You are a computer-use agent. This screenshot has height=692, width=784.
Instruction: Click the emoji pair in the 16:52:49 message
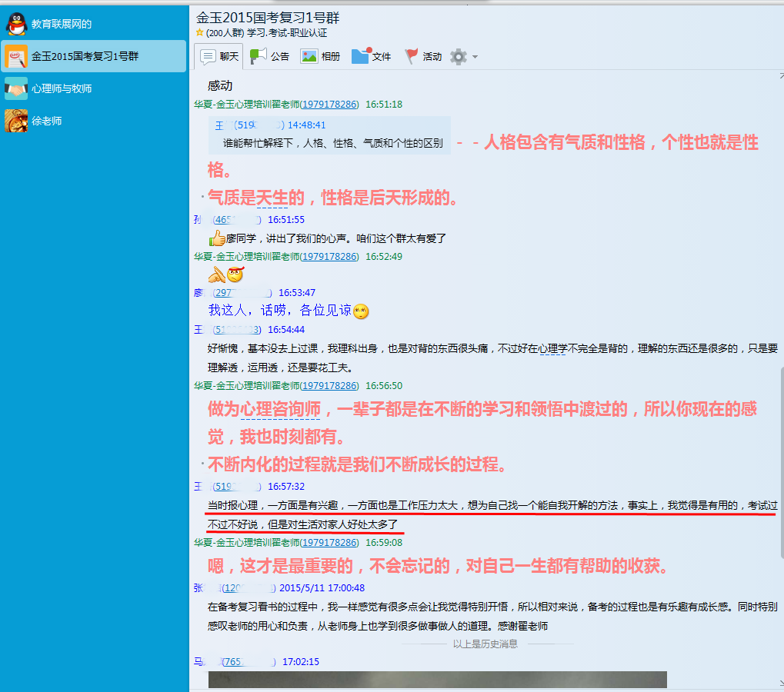tap(225, 274)
